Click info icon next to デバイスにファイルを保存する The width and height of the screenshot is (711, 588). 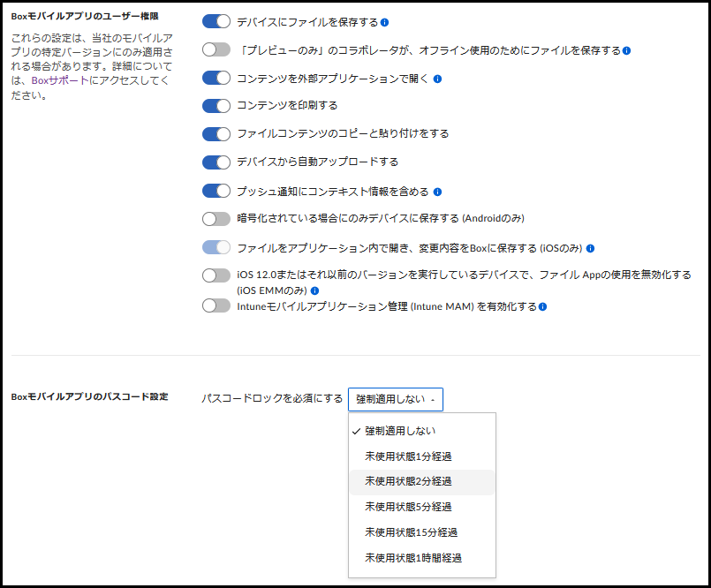click(x=384, y=22)
